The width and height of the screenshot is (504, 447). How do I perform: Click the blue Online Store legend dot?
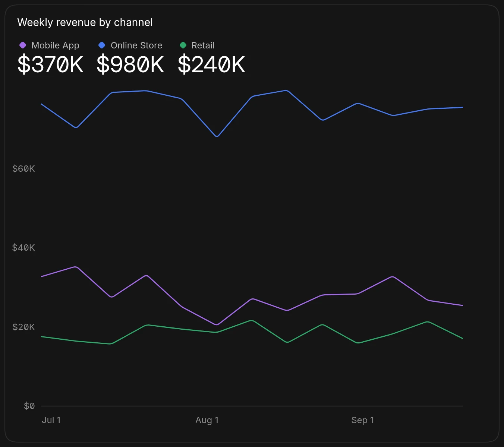[x=102, y=45]
